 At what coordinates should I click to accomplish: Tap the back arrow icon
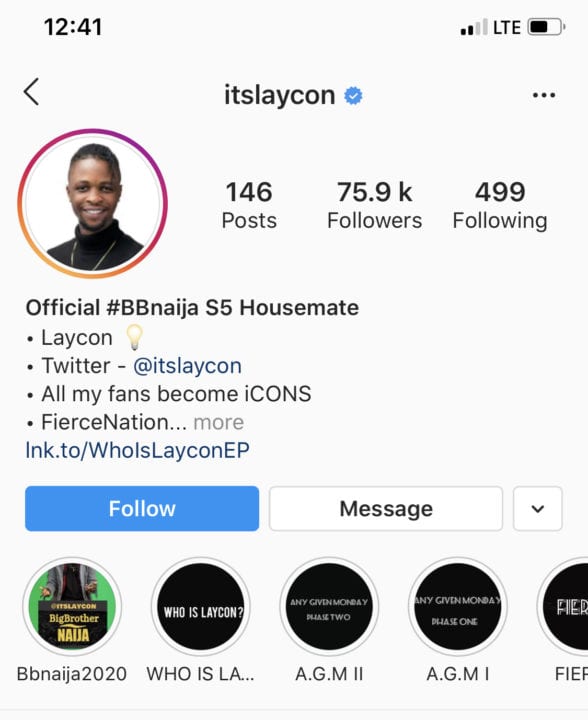pos(31,92)
